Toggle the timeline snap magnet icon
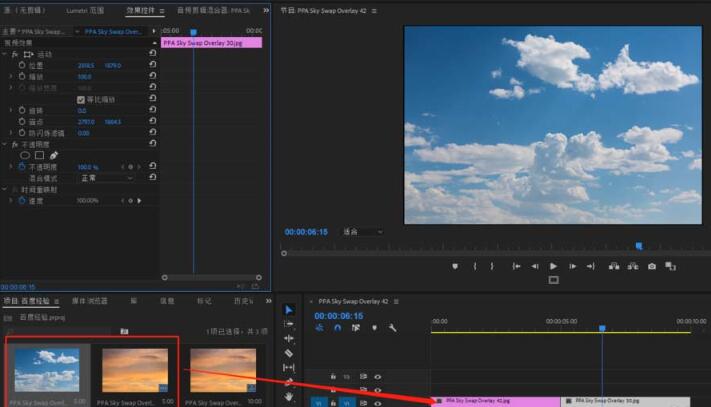The width and height of the screenshot is (711, 407). pos(337,327)
